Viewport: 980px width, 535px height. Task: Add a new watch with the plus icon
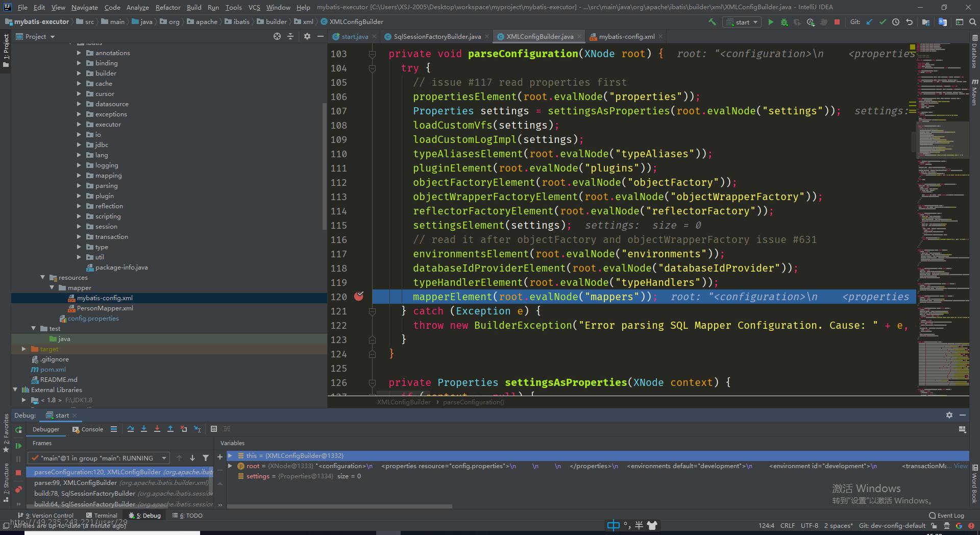coord(220,457)
